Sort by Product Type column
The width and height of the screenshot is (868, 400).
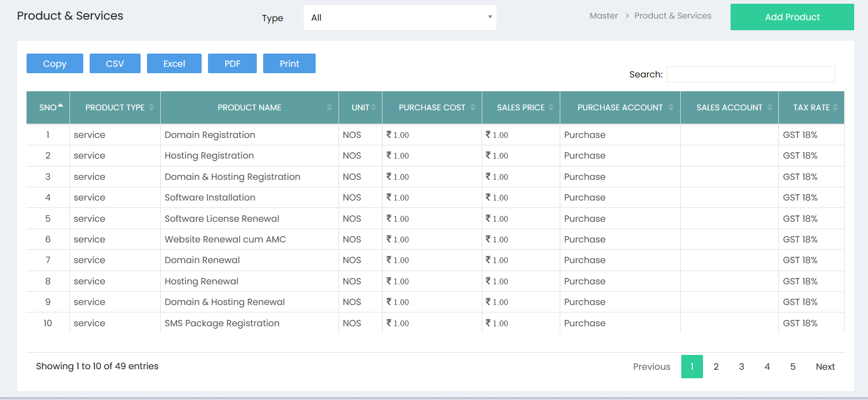(x=115, y=108)
